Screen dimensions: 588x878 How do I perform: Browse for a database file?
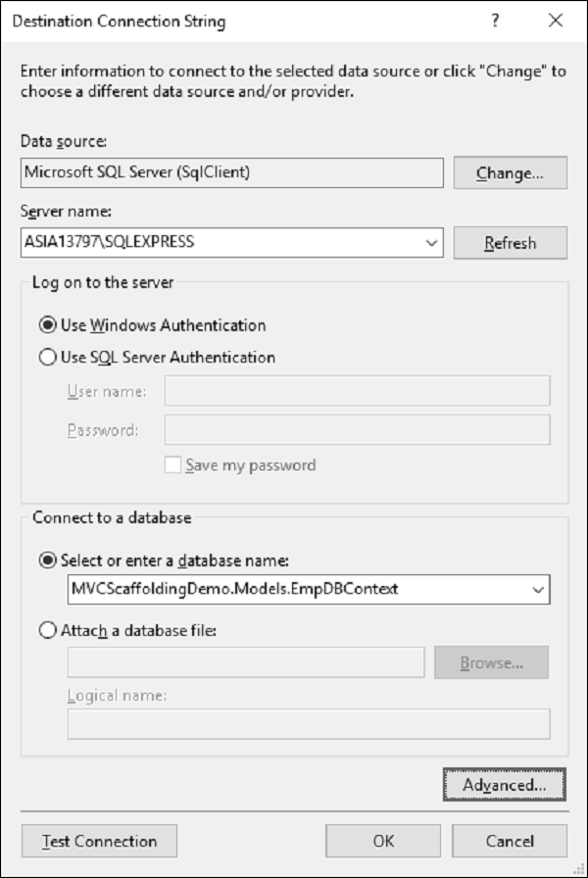click(x=492, y=663)
